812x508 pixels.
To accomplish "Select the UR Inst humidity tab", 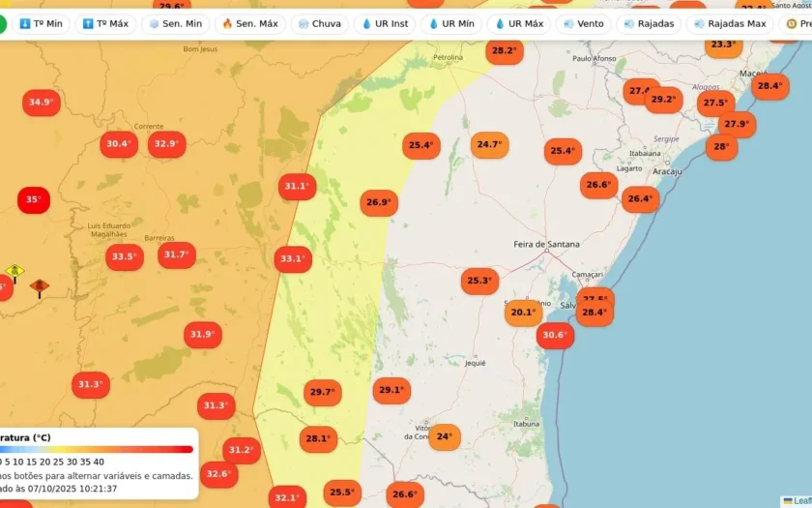I will pos(385,24).
